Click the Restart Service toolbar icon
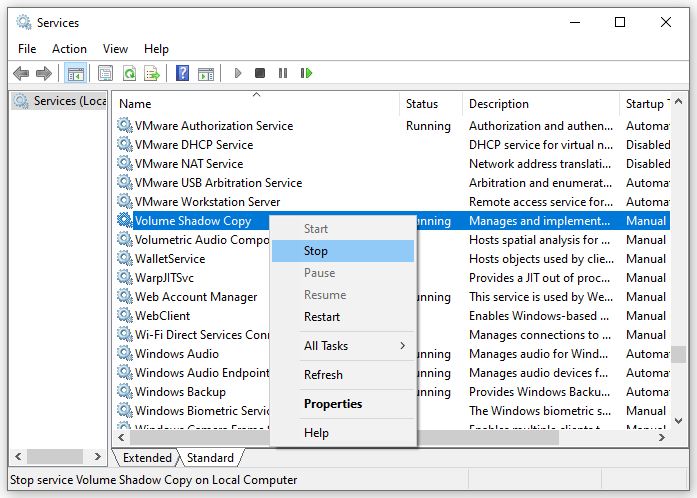Viewport: 697px width, 498px height. 306,73
